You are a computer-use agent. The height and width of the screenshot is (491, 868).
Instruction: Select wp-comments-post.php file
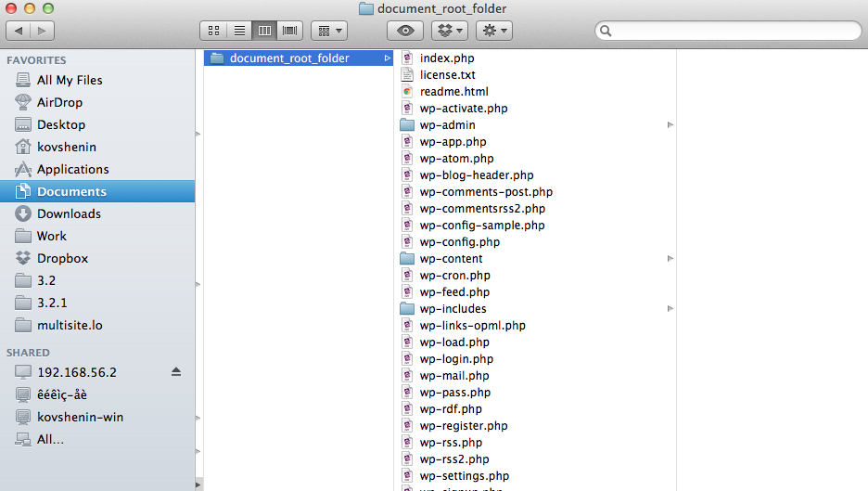(x=535, y=192)
